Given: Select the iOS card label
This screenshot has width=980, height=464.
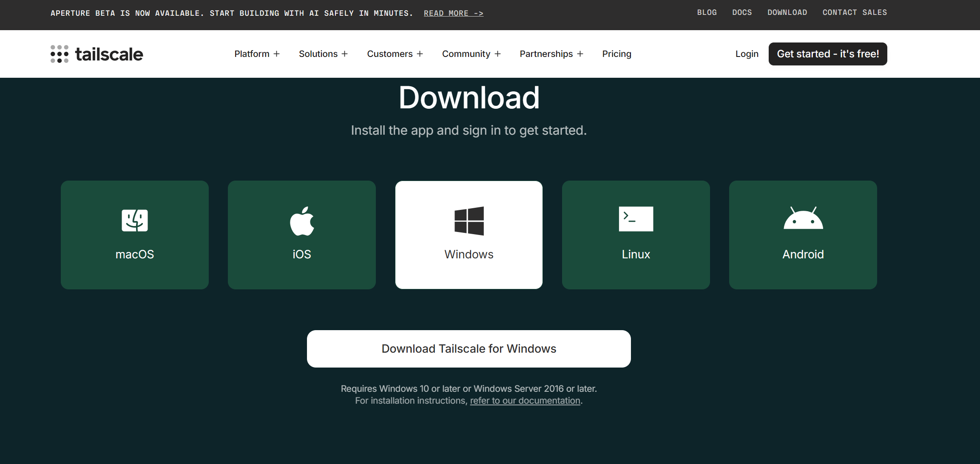Looking at the screenshot, I should coord(302,254).
